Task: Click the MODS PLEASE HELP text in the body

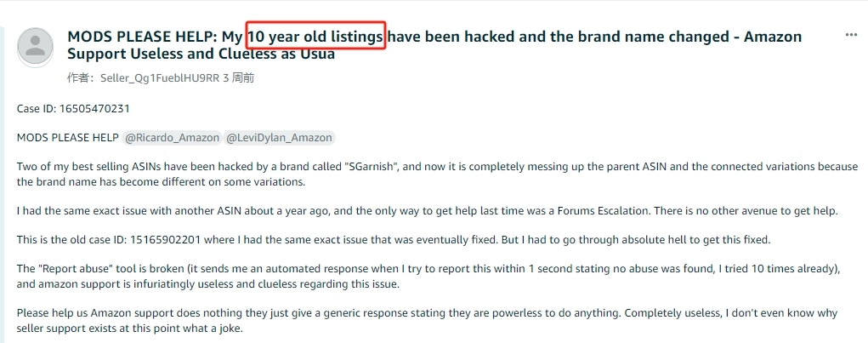Action: tap(67, 137)
